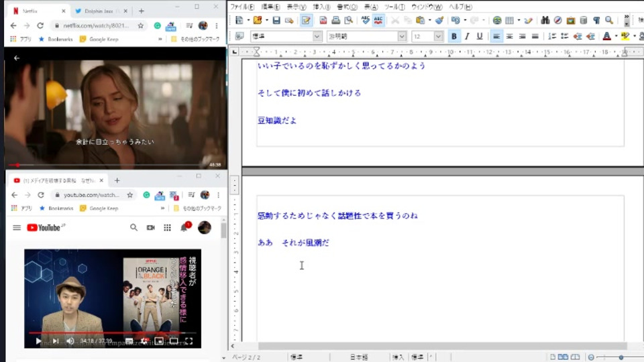This screenshot has width=644, height=362.
Task: Click the Print icon in Writer toolbar
Action: pyautogui.click(x=337, y=21)
